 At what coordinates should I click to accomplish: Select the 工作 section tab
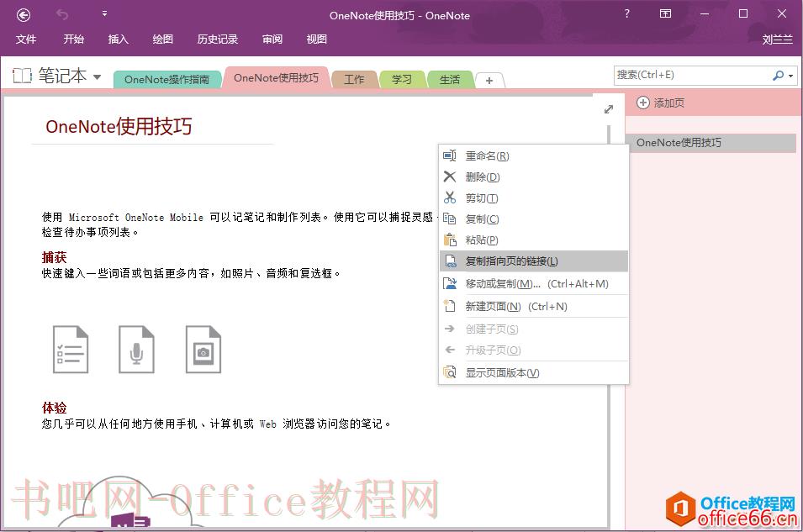354,79
